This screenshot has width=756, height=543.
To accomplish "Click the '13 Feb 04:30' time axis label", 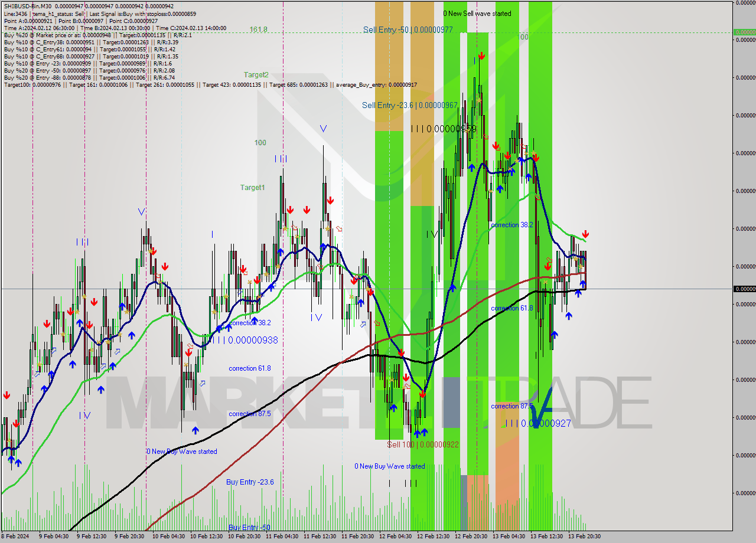I will (509, 537).
